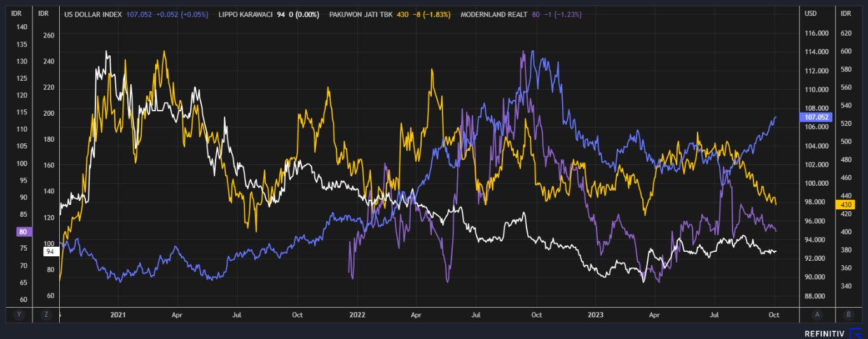Click the 116.000 USD axis value
The image size is (868, 339).
[816, 33]
